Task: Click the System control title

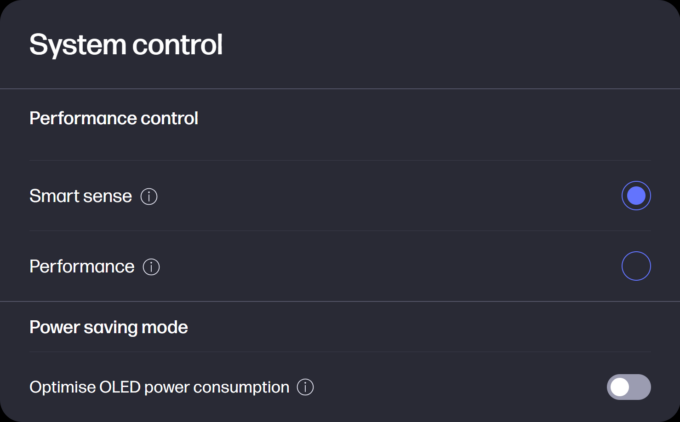Action: point(126,45)
